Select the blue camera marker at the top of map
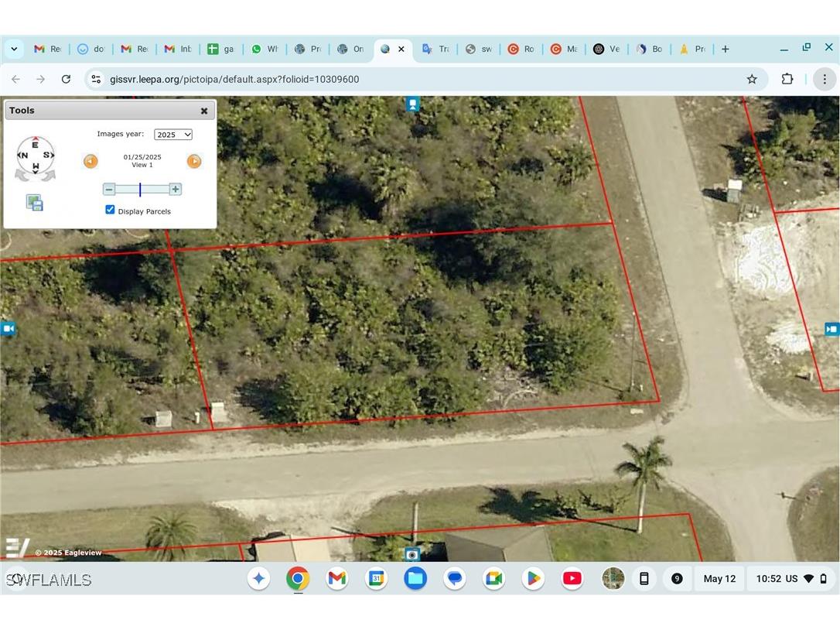This screenshot has height=630, width=840. [x=412, y=103]
